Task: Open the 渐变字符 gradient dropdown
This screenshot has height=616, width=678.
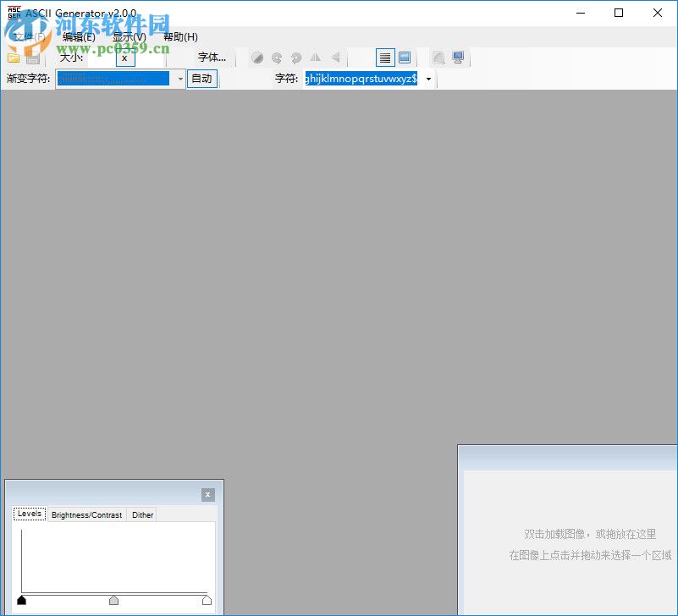Action: point(179,78)
